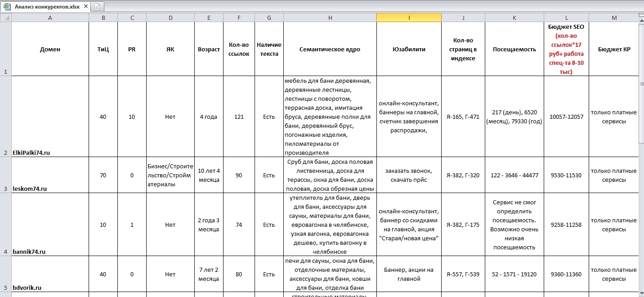The image size is (644, 297).
Task: Select column E header
Action: click(209, 18)
